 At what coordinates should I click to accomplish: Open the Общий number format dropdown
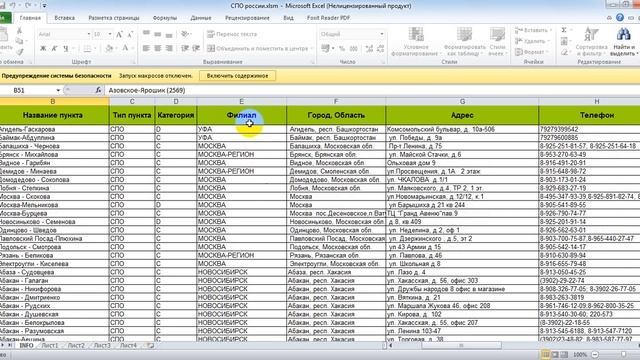coord(382,34)
